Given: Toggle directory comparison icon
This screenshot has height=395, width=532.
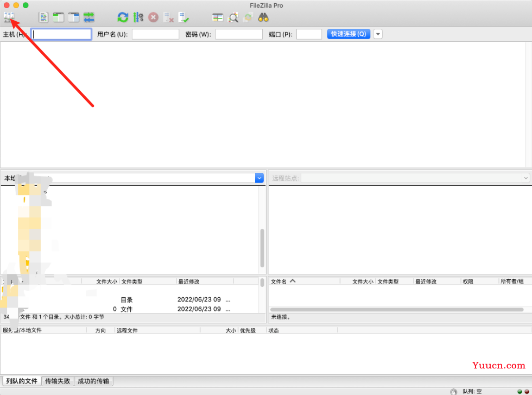Looking at the screenshot, I should (233, 17).
